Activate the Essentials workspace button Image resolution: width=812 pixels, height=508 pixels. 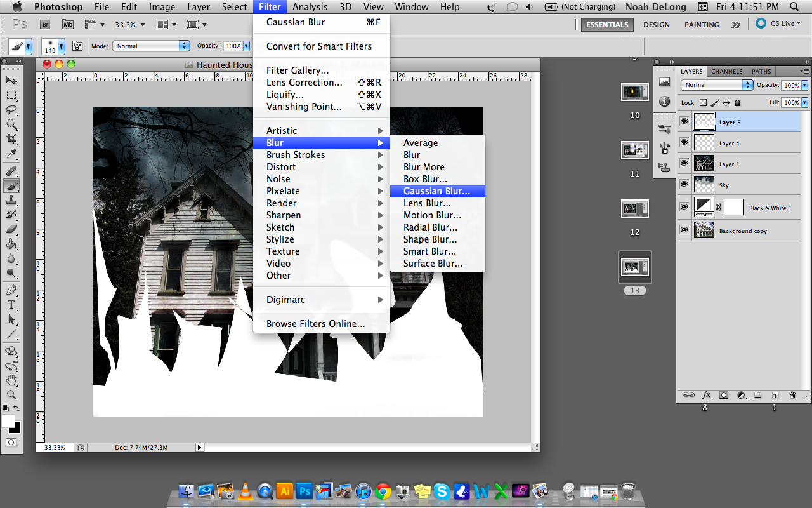point(607,25)
